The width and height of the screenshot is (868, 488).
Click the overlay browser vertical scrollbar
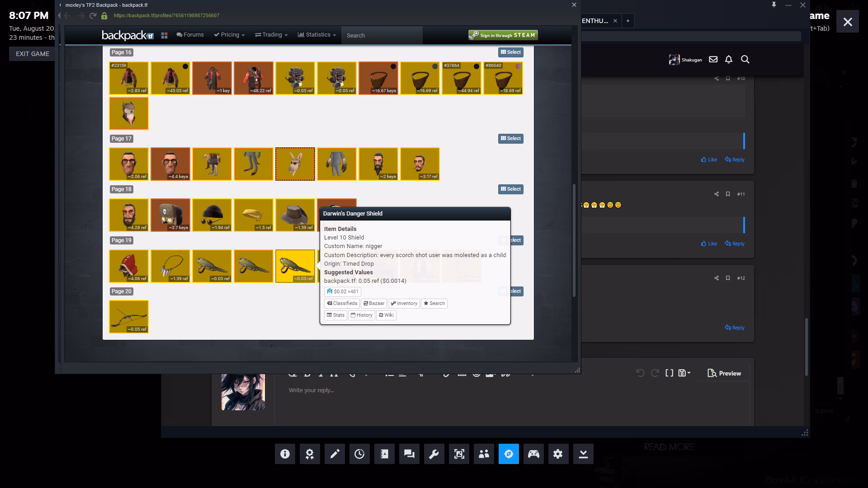click(x=574, y=239)
